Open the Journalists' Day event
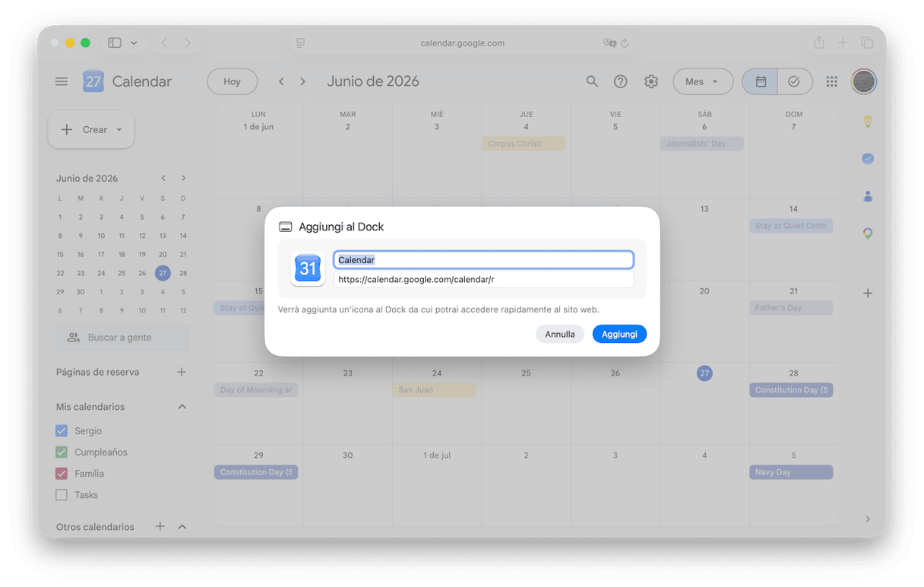 (702, 144)
